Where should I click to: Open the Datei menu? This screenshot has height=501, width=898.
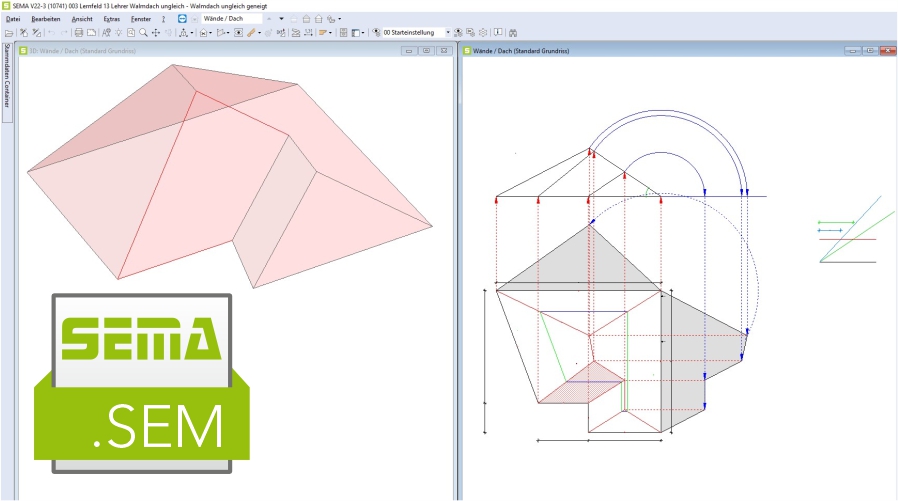13,19
